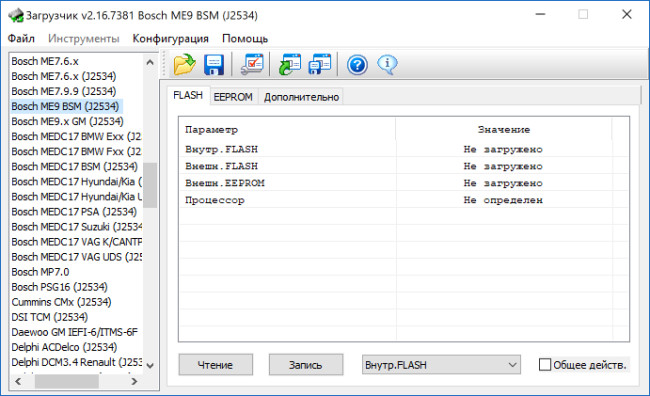This screenshot has width=650, height=396.
Task: Click the info speech bubble icon
Action: point(387,65)
